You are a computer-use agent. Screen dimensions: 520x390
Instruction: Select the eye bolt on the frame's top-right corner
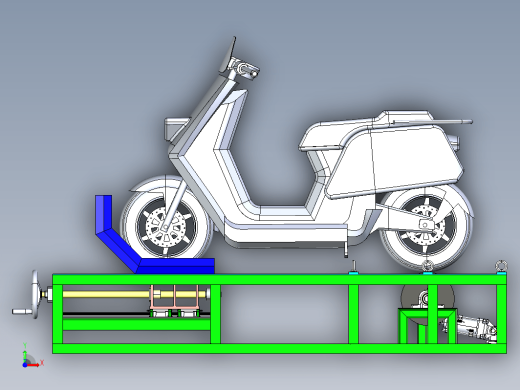coord(501,266)
